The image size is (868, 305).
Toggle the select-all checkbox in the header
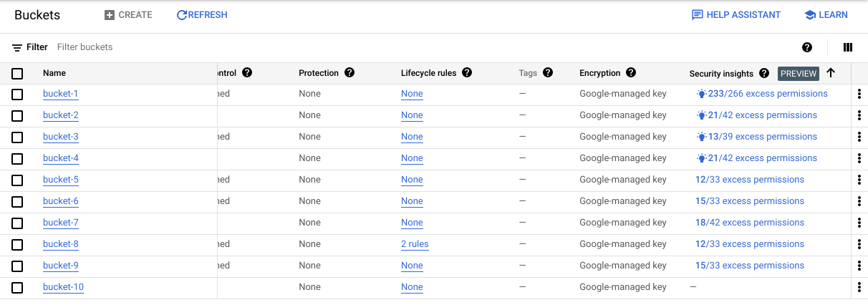coord(17,73)
